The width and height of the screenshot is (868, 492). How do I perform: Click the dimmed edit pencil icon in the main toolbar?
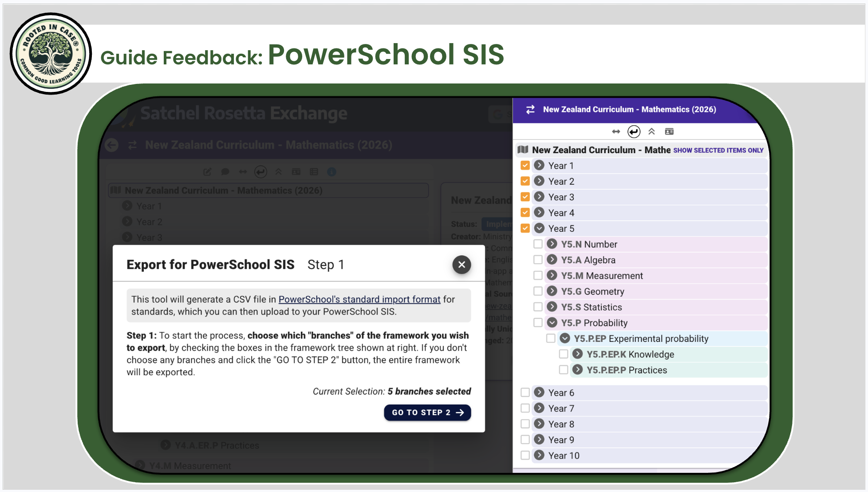(x=207, y=172)
